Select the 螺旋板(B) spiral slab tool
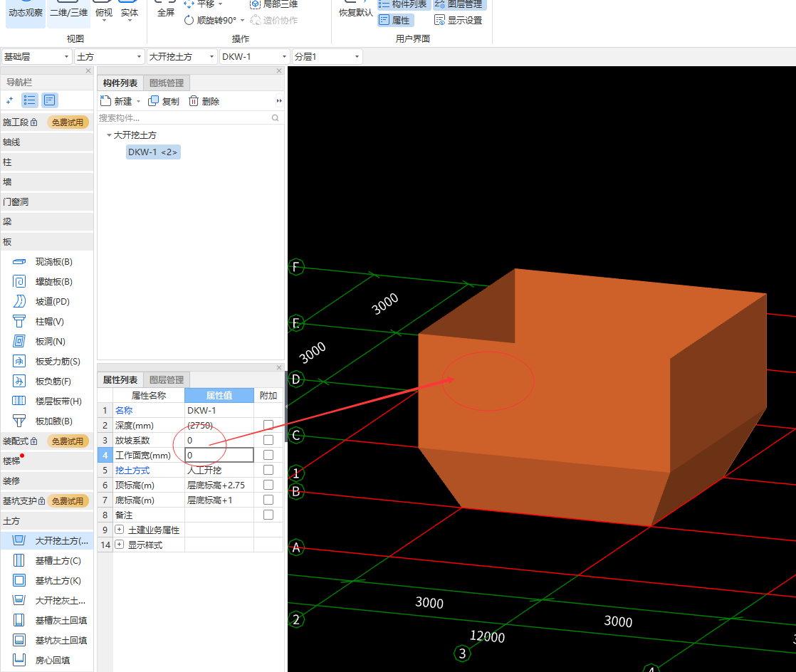This screenshot has height=672, width=796. pos(47,282)
